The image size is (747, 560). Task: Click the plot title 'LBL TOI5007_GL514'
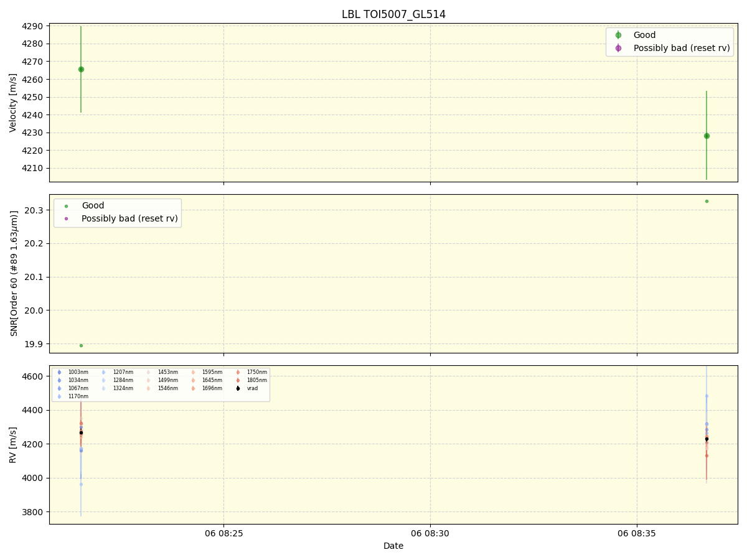[393, 14]
